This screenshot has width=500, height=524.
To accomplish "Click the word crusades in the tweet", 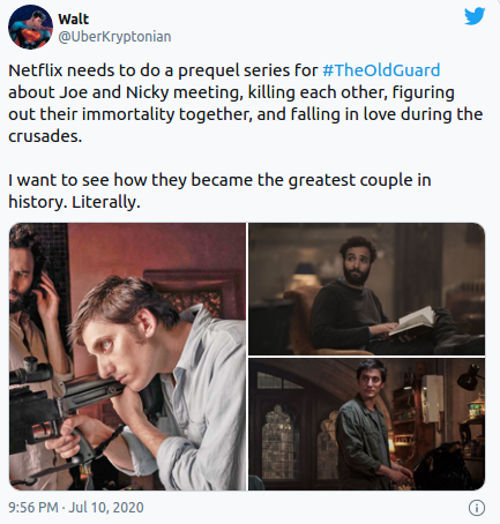I will pos(45,136).
